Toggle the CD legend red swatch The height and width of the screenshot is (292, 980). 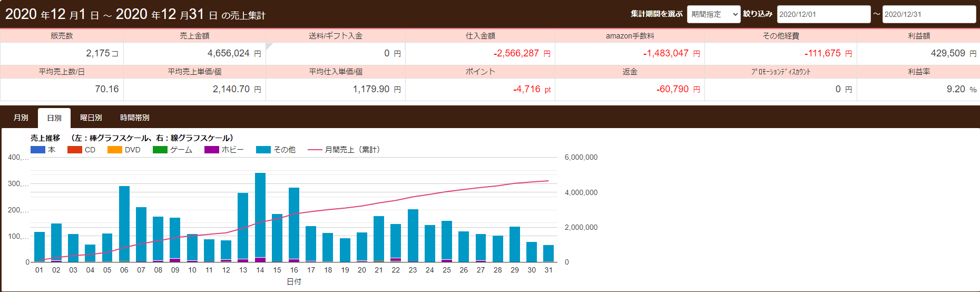pyautogui.click(x=75, y=150)
